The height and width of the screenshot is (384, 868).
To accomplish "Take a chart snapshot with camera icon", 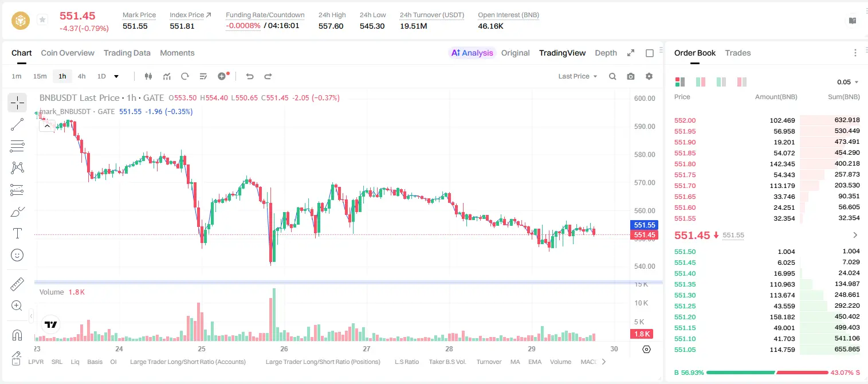I will click(631, 76).
